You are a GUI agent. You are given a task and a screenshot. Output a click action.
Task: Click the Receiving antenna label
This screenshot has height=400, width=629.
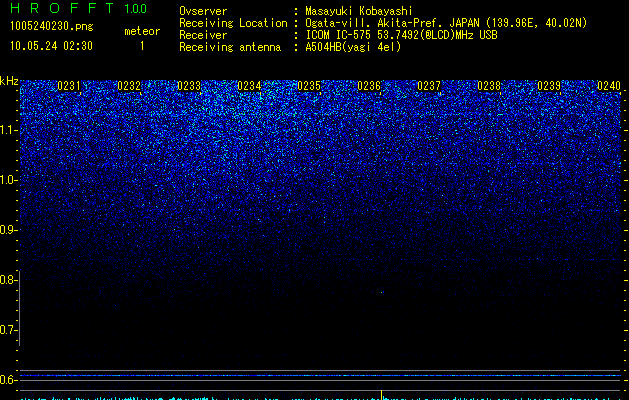point(230,47)
